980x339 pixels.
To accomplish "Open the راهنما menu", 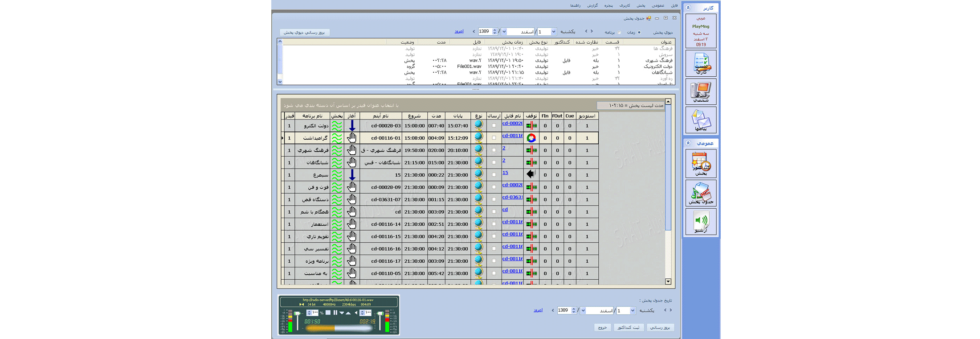I will point(575,5).
